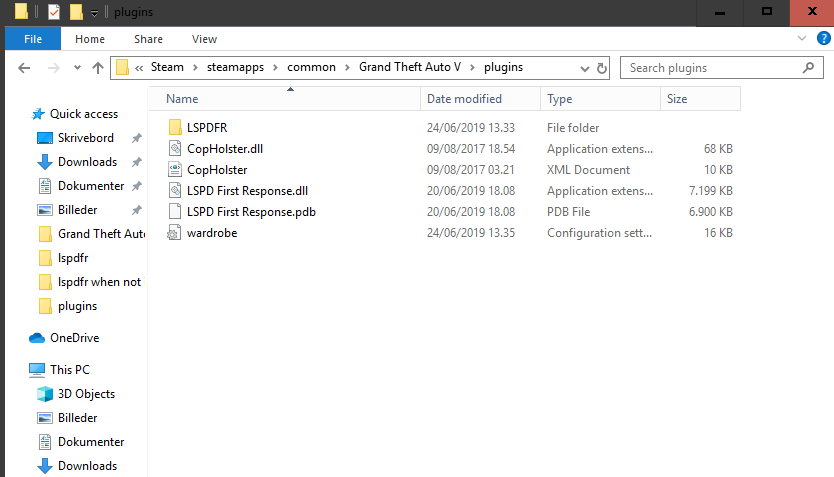Click the OneDrive cloud icon

click(x=37, y=338)
